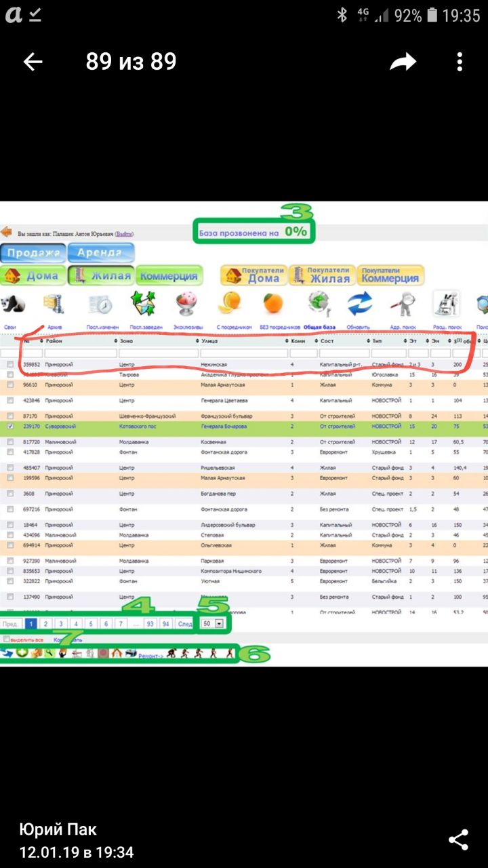Image resolution: width=488 pixels, height=868 pixels.
Task: Click the blue arrow icon in bottom toolbar
Action: click(7, 654)
